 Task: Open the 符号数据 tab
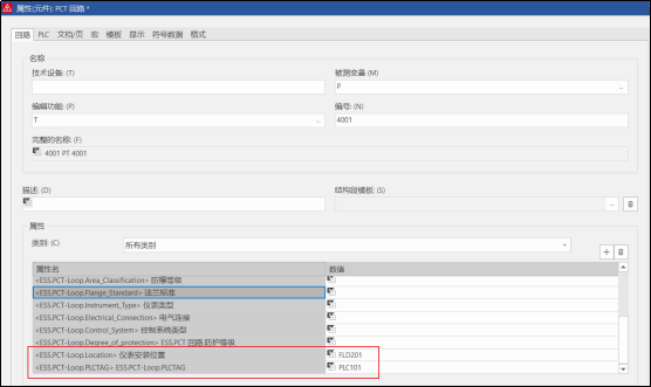click(x=167, y=34)
